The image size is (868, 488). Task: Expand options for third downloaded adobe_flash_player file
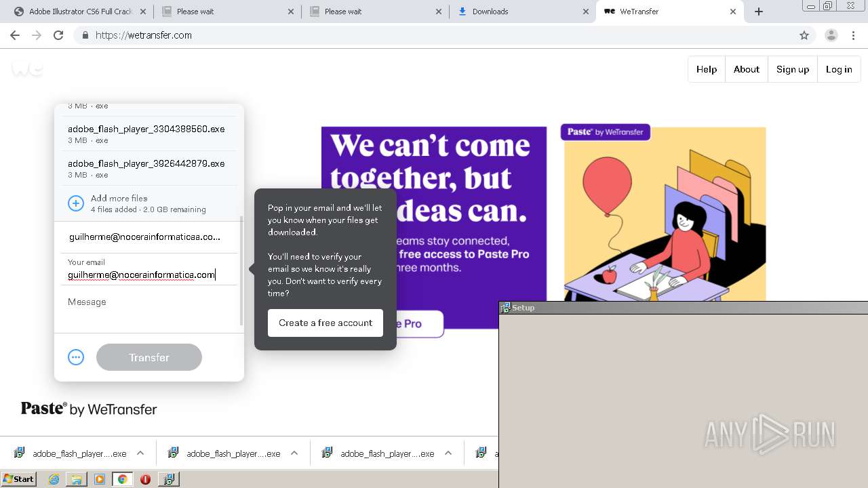pyautogui.click(x=448, y=453)
